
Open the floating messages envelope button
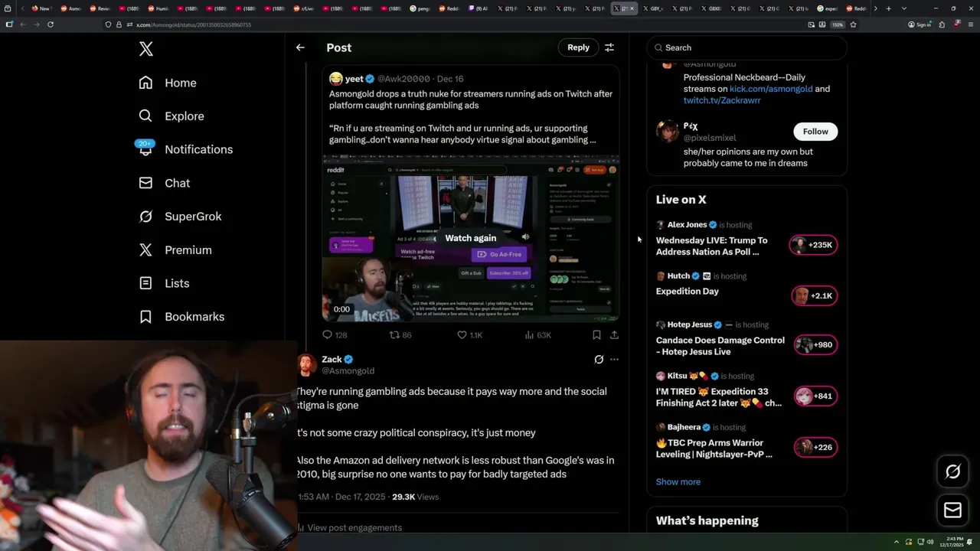point(953,510)
